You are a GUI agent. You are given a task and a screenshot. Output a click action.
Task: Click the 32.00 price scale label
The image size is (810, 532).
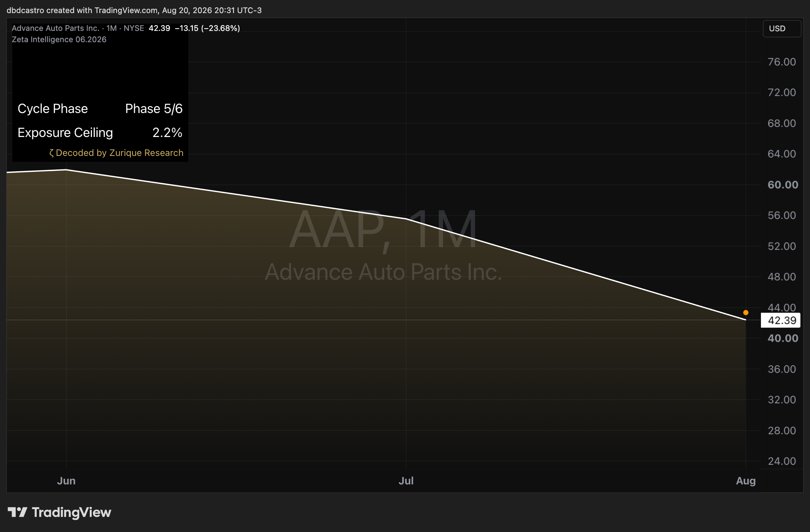pos(782,399)
